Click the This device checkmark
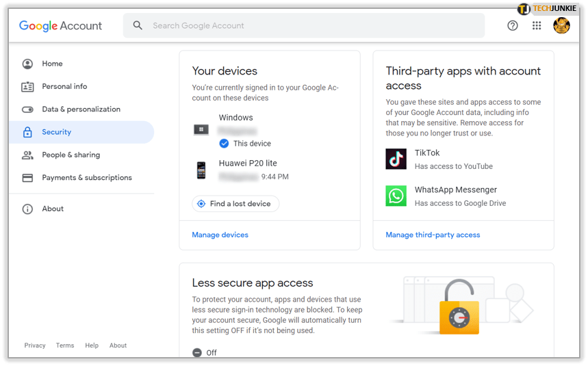Image resolution: width=588 pixels, height=366 pixels. pyautogui.click(x=224, y=144)
